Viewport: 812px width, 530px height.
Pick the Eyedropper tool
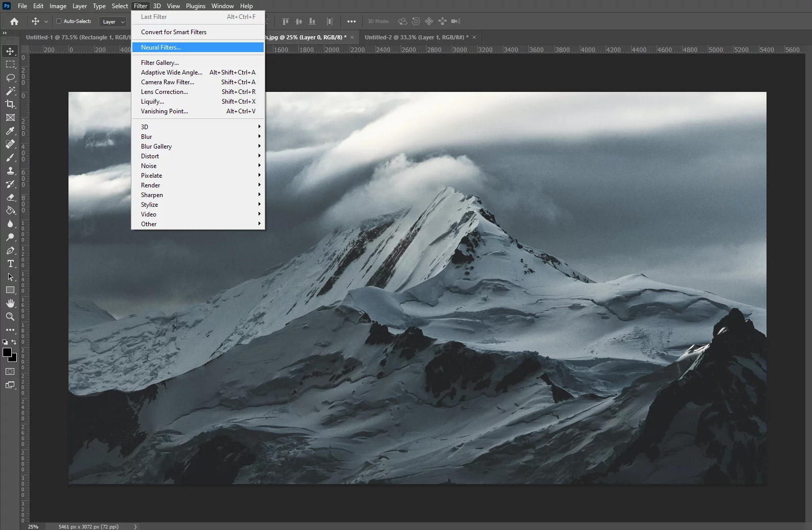[10, 131]
